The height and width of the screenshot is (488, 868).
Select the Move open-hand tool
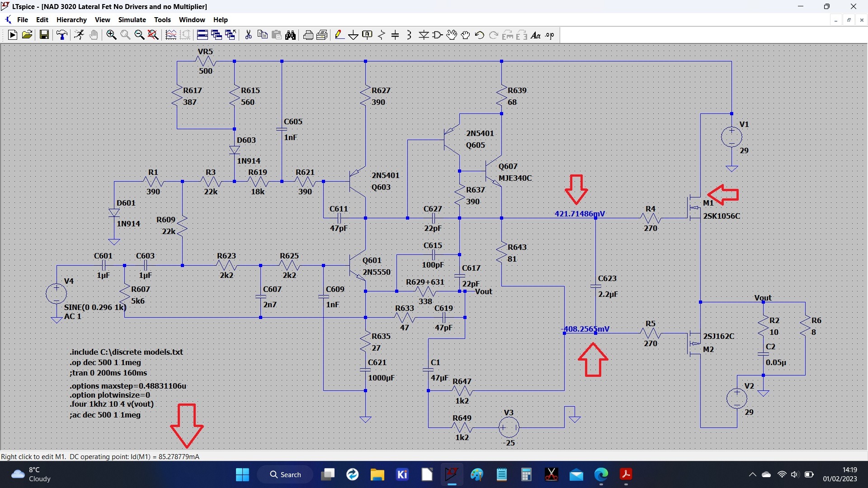pos(452,35)
